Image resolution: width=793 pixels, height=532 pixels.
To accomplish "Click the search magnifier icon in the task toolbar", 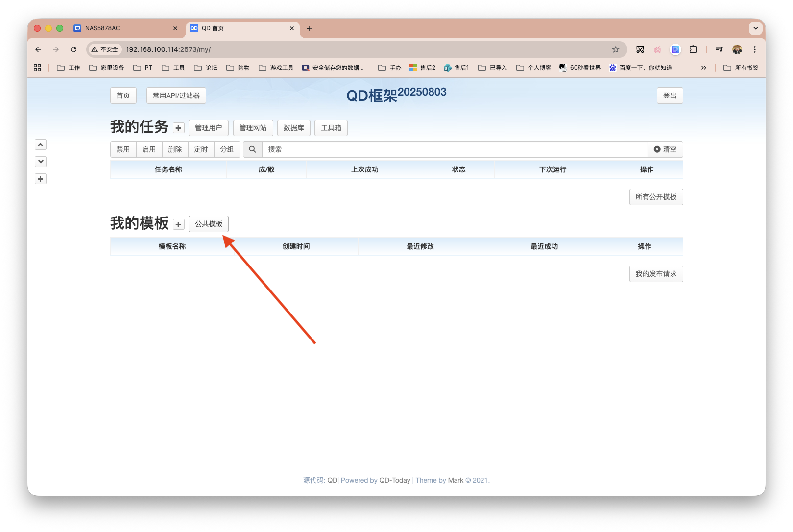I will 253,149.
